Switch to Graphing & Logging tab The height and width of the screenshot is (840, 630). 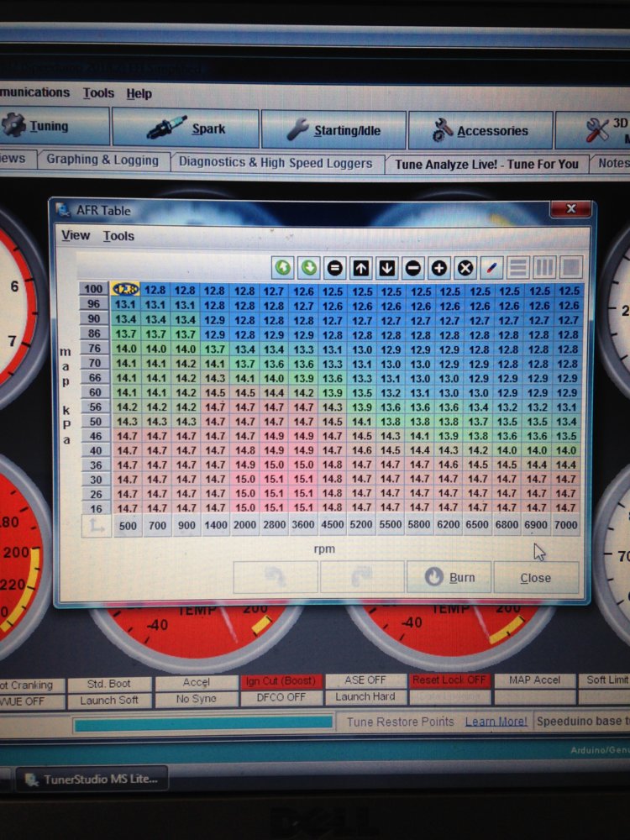click(102, 160)
